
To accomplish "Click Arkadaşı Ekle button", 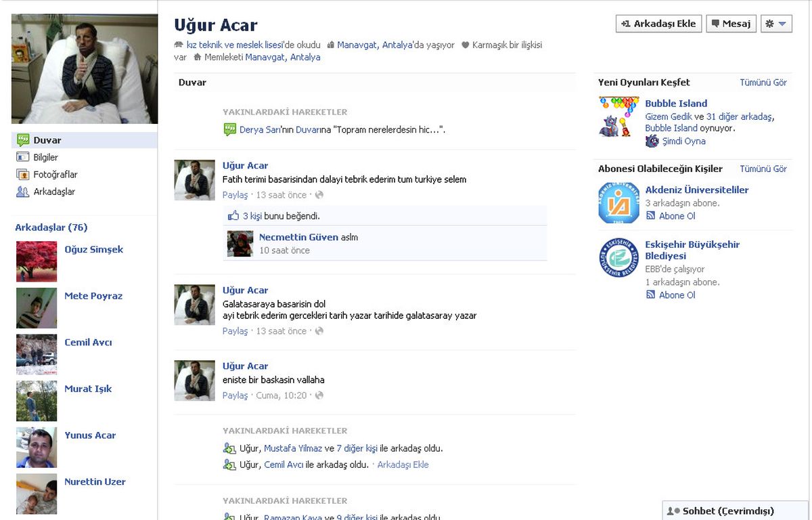I will 659,24.
